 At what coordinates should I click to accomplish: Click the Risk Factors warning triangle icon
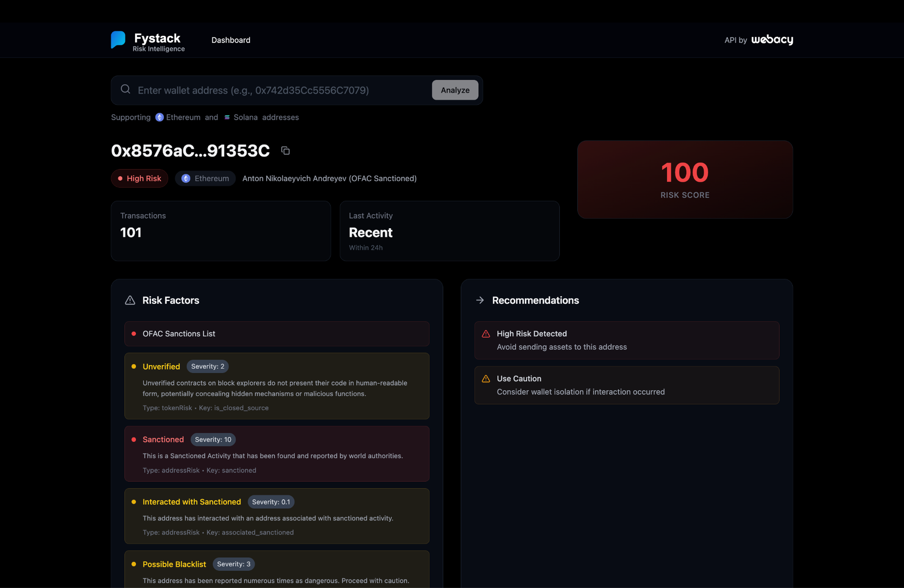tap(130, 300)
